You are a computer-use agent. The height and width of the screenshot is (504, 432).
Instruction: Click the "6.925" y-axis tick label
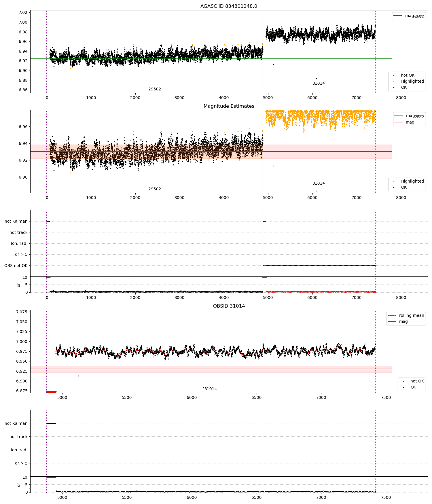(22, 371)
